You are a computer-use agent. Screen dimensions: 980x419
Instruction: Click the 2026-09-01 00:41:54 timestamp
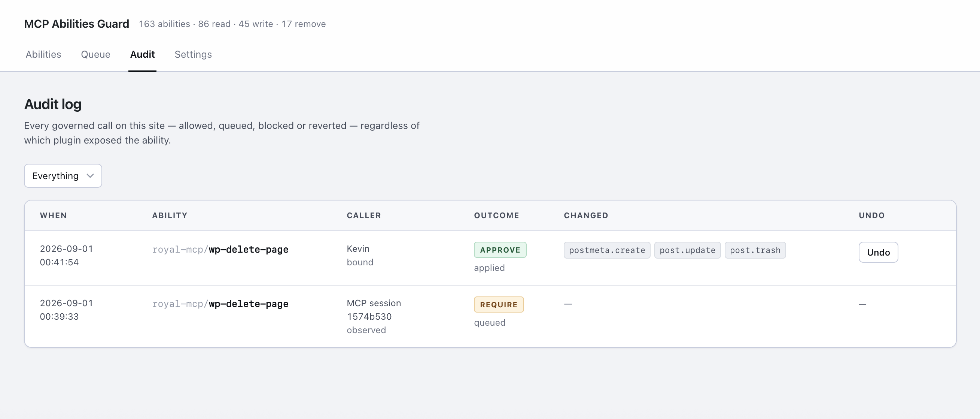(x=67, y=255)
